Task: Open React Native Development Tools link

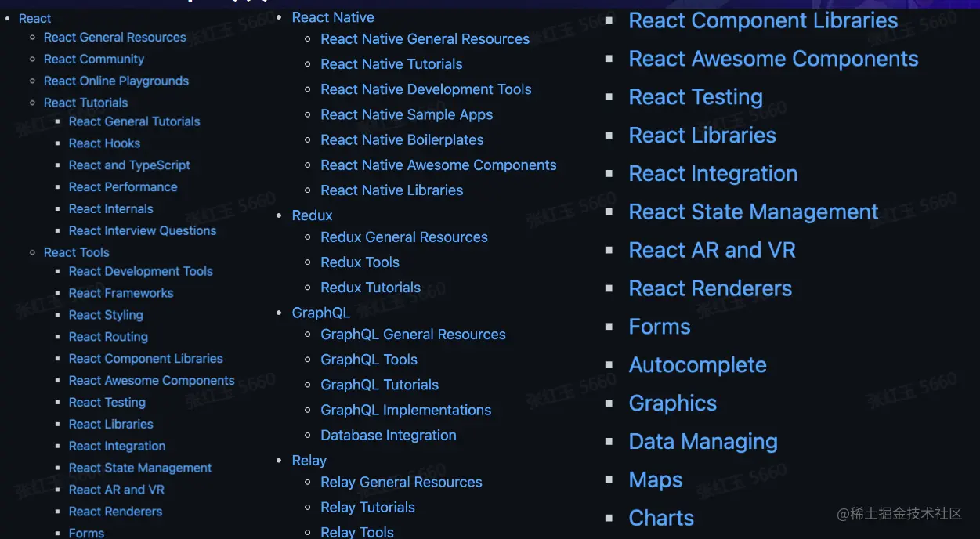Action: [x=426, y=89]
